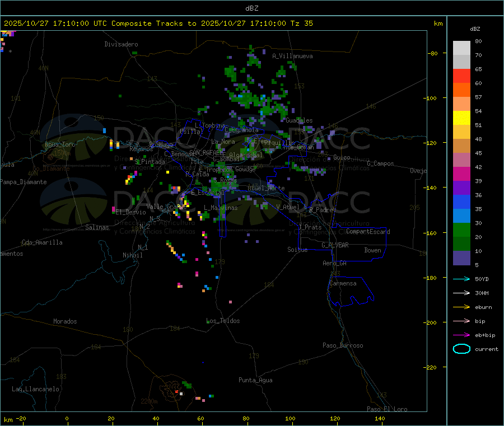The width and height of the screenshot is (504, 426).
Task: Click the blue 35 dBZ color swatch
Action: coord(461,202)
